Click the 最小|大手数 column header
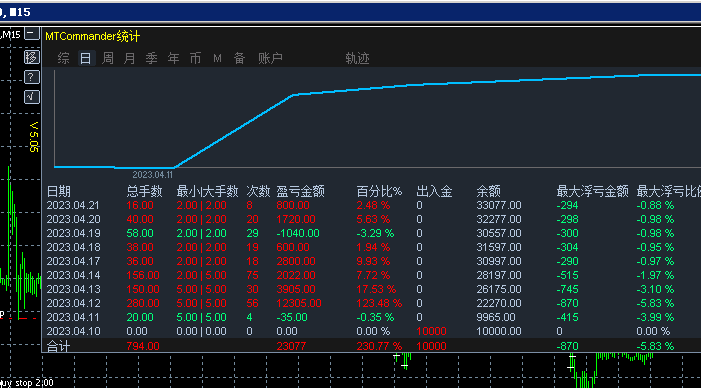This screenshot has height=388, width=701. (207, 192)
